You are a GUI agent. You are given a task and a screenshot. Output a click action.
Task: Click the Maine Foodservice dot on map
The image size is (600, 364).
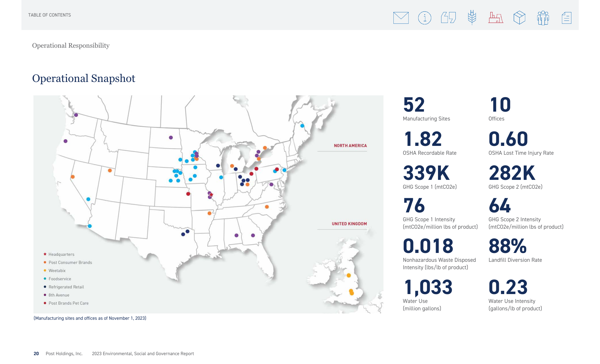pyautogui.click(x=302, y=126)
